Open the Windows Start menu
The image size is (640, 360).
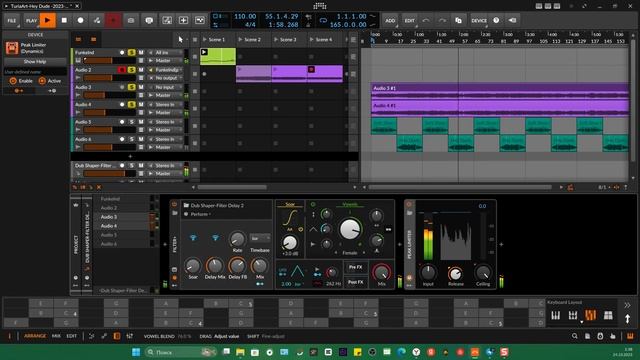(x=136, y=352)
